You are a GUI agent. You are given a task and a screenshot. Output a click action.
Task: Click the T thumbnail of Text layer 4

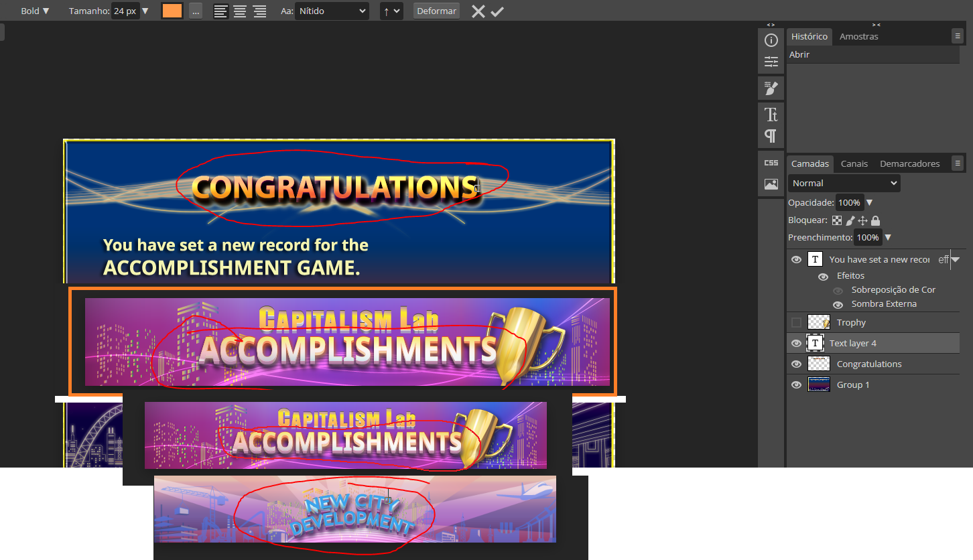click(x=815, y=343)
